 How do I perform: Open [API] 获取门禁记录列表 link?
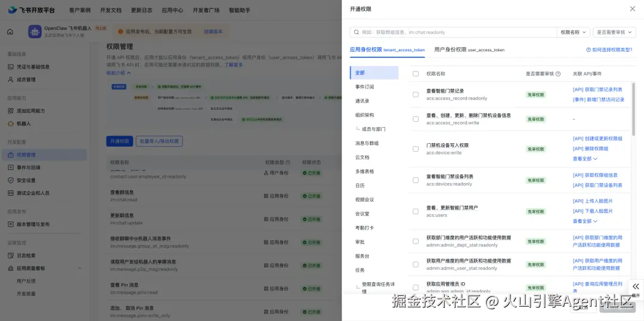click(x=597, y=89)
